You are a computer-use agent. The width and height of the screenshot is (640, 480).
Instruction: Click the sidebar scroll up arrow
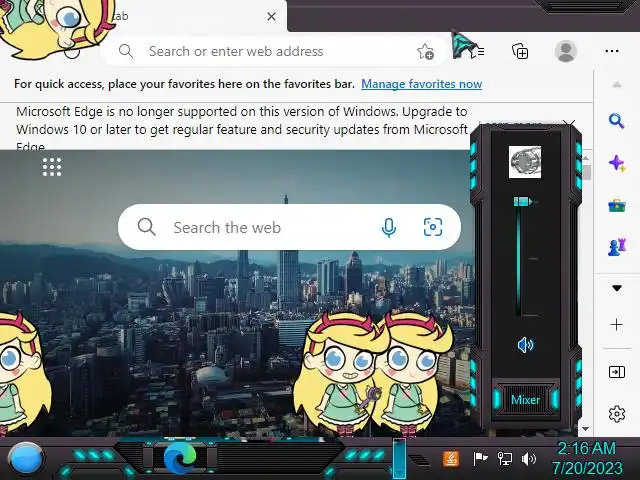click(x=617, y=85)
